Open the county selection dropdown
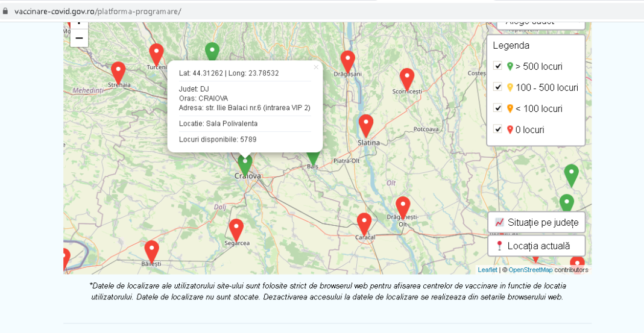Viewport: 644px width, 333px height. pyautogui.click(x=541, y=23)
